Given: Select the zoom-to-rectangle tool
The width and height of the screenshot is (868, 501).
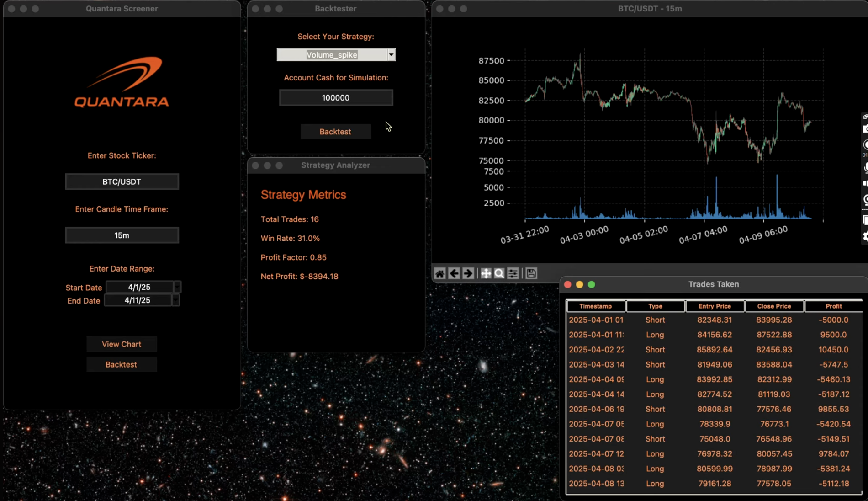Looking at the screenshot, I should 499,273.
